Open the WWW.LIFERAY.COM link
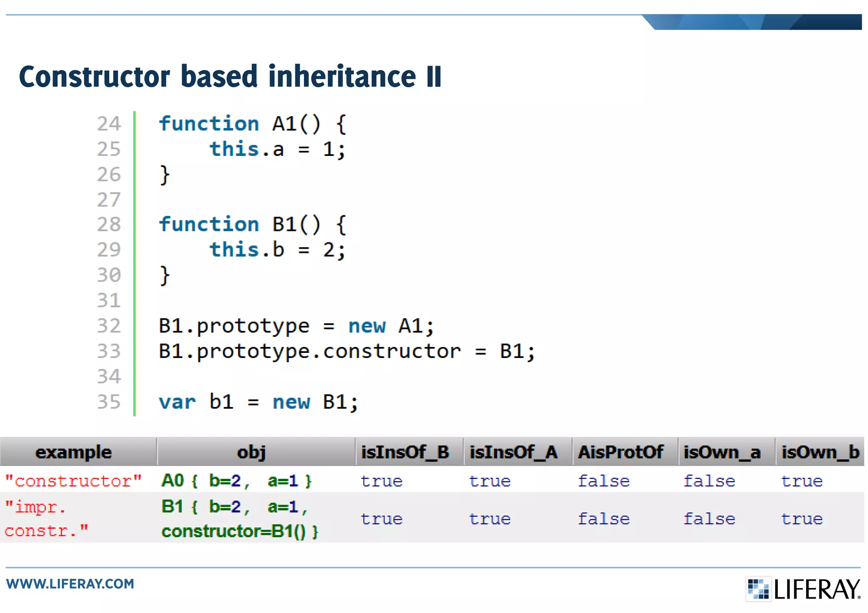868x613 pixels. coord(70,584)
